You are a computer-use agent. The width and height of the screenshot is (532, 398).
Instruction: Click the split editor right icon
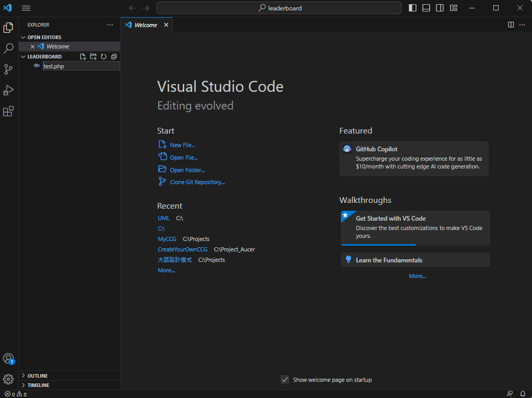(x=511, y=25)
